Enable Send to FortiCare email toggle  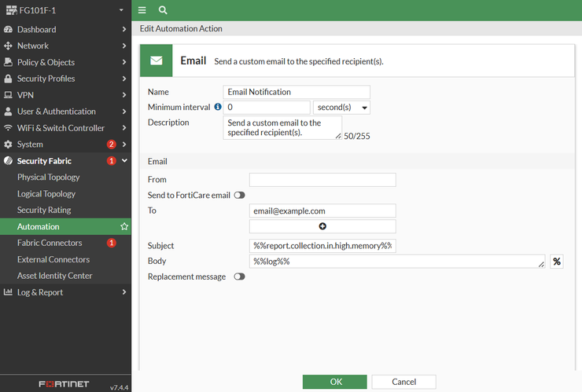pyautogui.click(x=239, y=195)
